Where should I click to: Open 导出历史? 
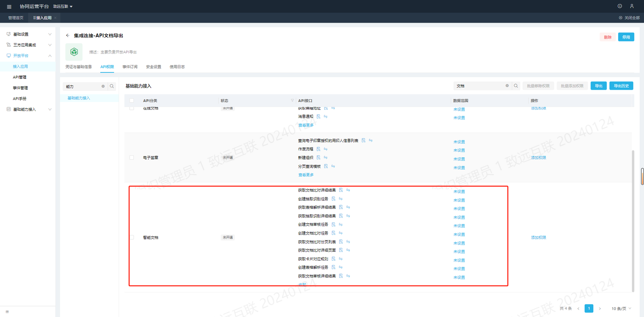click(621, 86)
